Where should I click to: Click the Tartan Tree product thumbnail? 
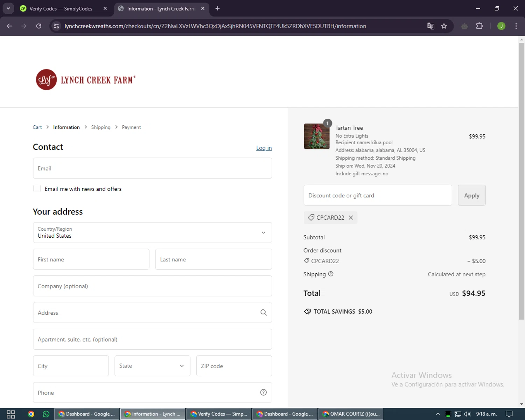click(317, 136)
